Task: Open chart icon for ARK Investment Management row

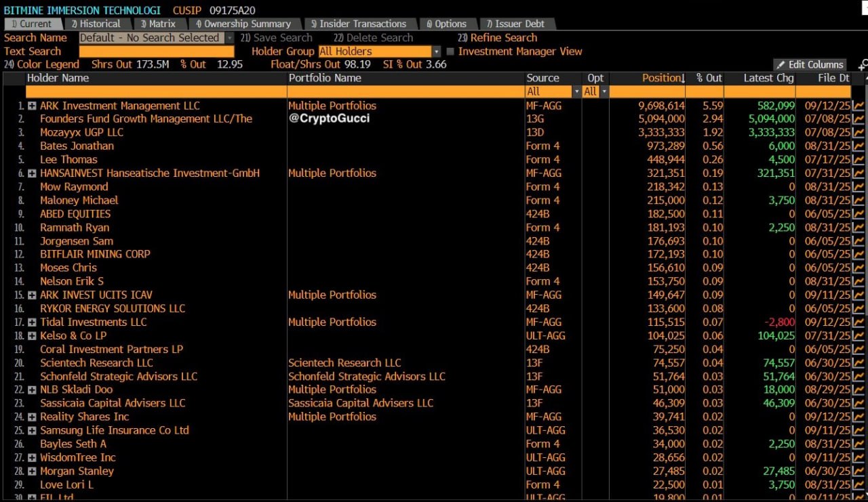Action: (x=859, y=106)
